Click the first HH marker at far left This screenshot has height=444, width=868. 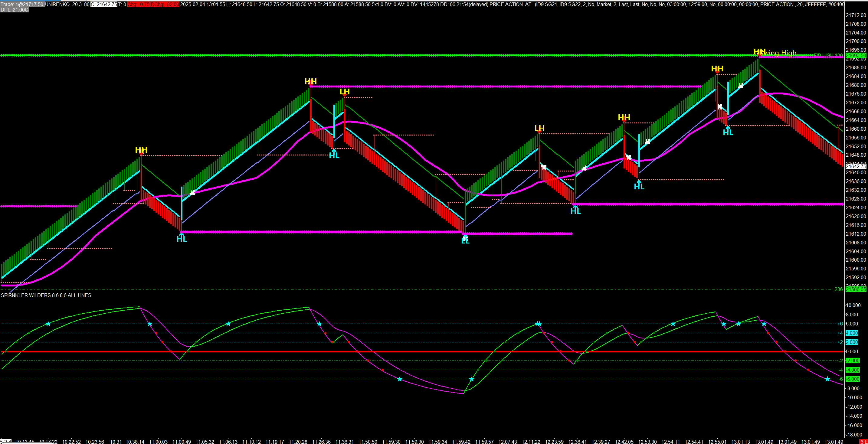click(x=141, y=150)
